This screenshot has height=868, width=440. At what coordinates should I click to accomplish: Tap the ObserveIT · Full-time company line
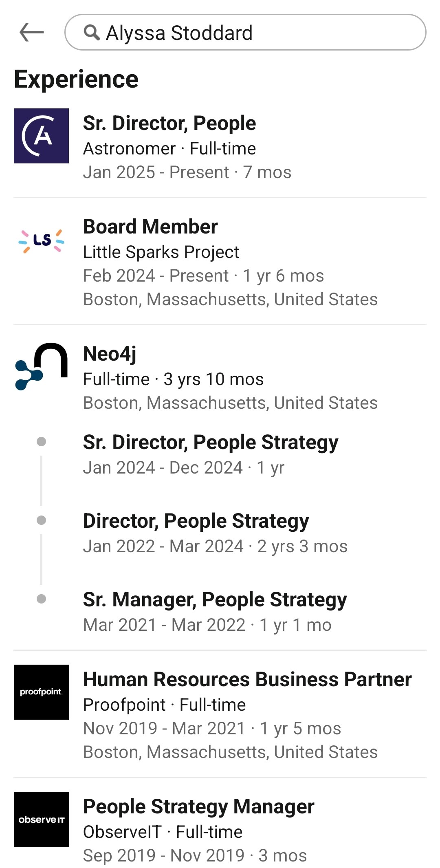coord(163,832)
